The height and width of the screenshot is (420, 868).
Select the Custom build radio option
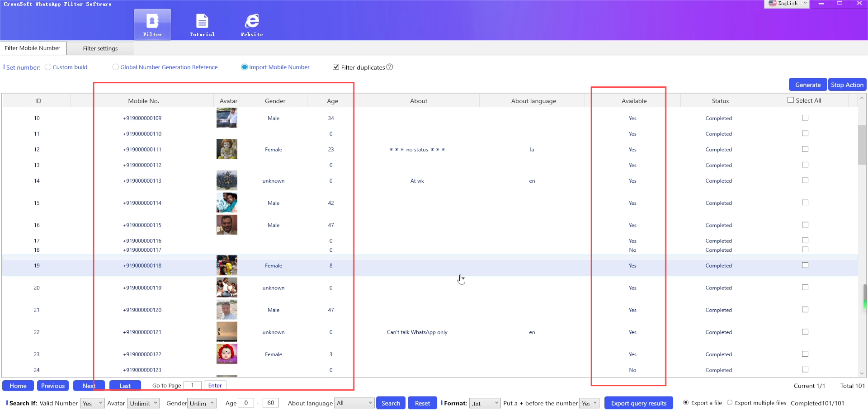point(48,67)
